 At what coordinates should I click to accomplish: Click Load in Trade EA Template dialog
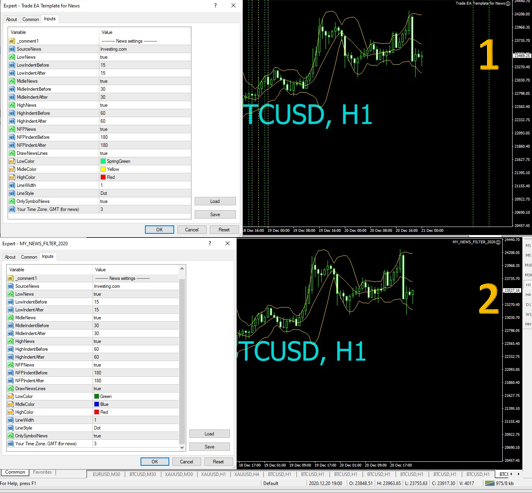215,201
